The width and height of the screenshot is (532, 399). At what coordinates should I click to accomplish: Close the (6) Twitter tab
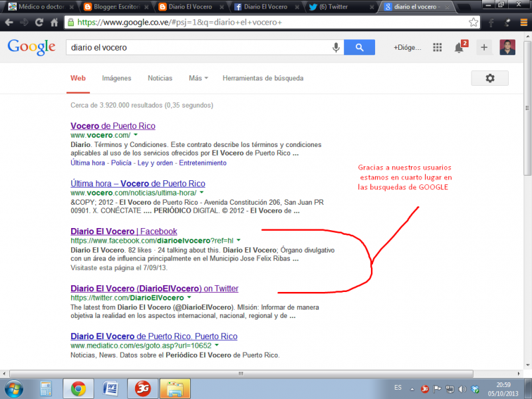tap(372, 7)
